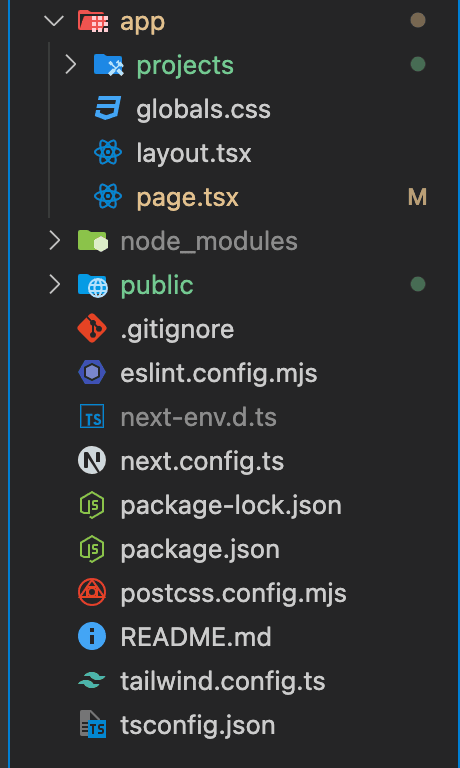This screenshot has height=768, width=460.
Task: Open README.md file
Action: point(196,637)
